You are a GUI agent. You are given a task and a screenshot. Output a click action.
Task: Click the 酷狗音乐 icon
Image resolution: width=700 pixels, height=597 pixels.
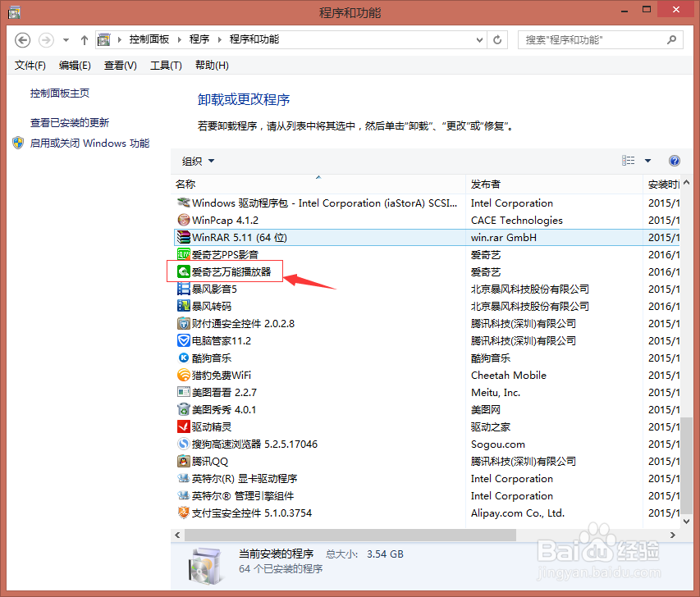(x=184, y=358)
